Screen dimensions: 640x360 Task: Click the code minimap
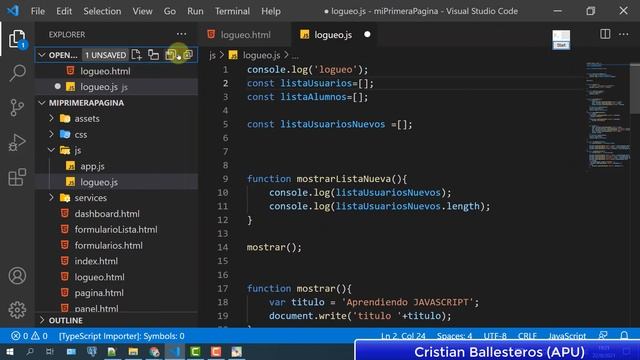point(608,115)
